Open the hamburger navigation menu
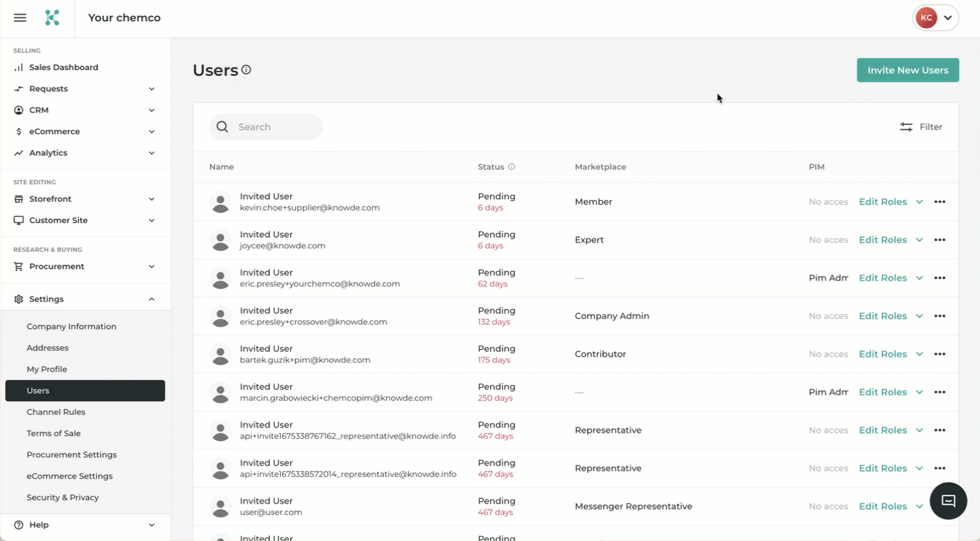The image size is (980, 541). coord(20,18)
